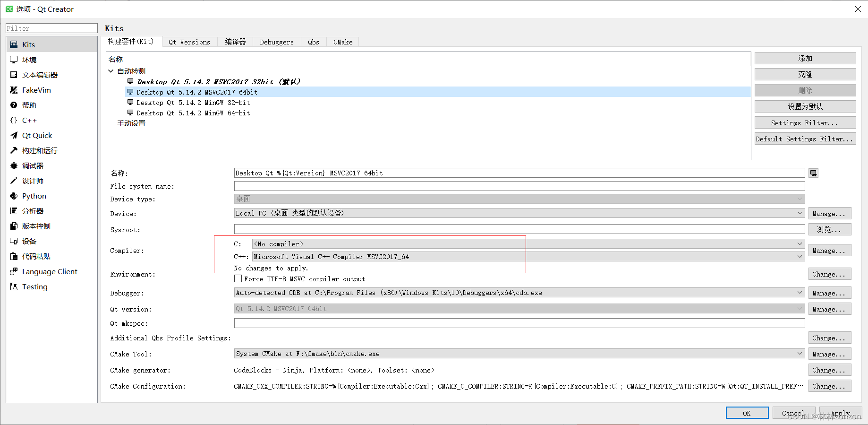Viewport: 868px width, 425px height.
Task: Open the CMake Tool dropdown
Action: point(519,354)
